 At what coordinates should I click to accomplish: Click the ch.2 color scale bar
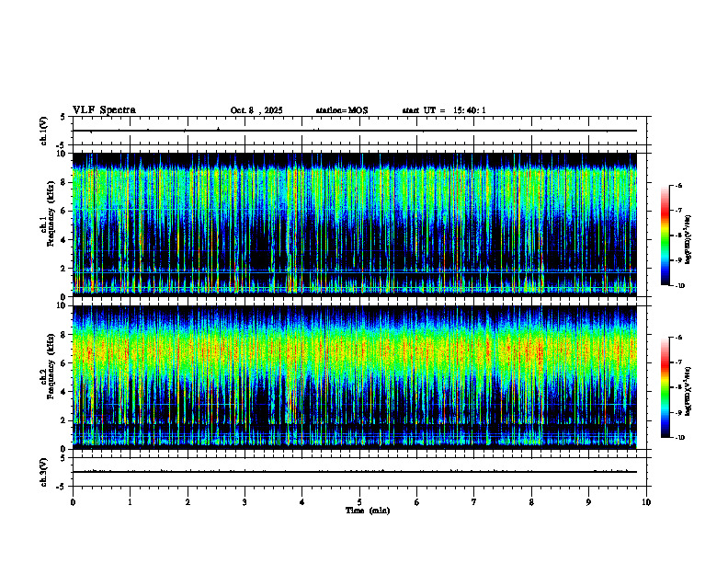click(x=665, y=387)
